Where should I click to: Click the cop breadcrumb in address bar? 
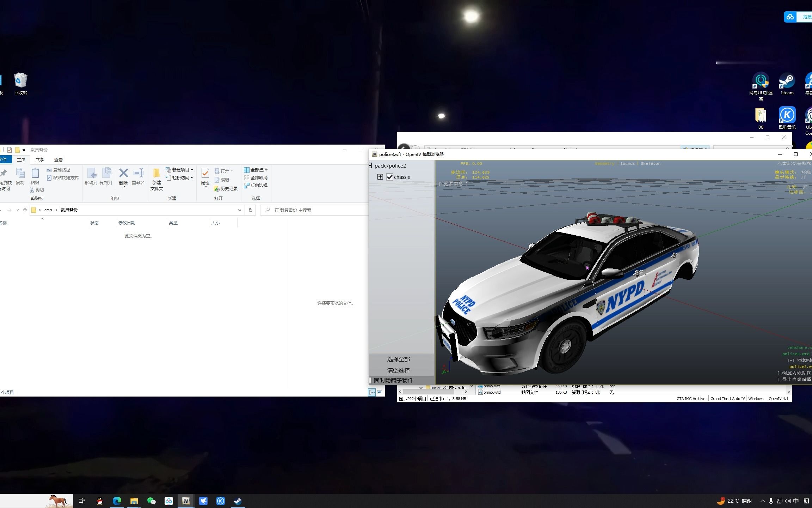(48, 210)
